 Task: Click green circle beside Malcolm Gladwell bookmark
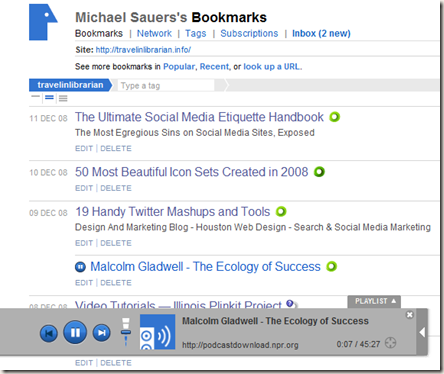point(331,267)
